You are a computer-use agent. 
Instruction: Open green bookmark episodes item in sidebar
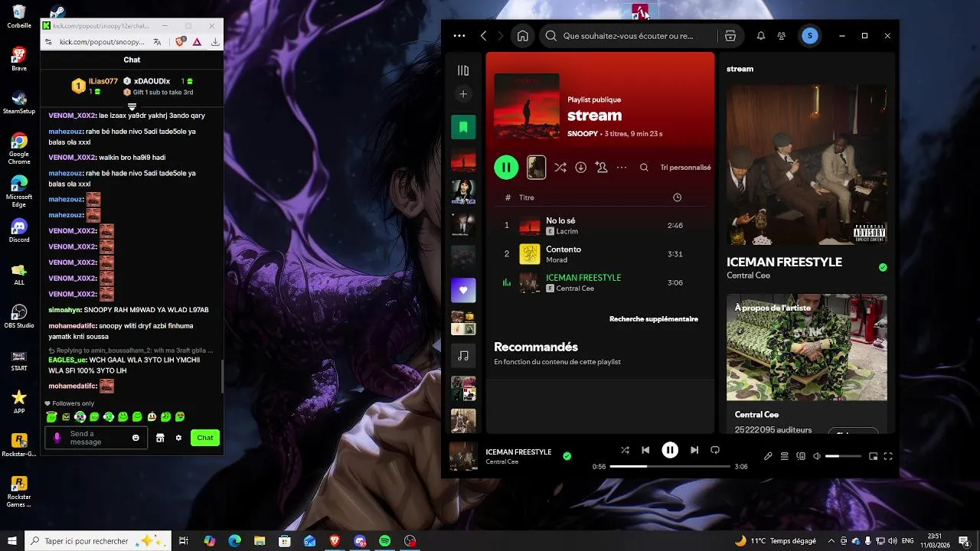463,127
